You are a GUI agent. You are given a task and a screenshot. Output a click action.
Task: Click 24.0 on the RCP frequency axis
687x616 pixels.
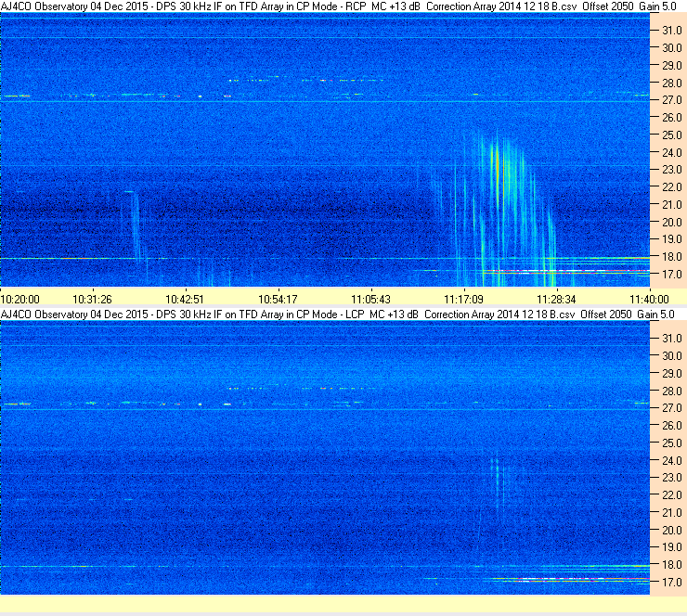pos(671,152)
